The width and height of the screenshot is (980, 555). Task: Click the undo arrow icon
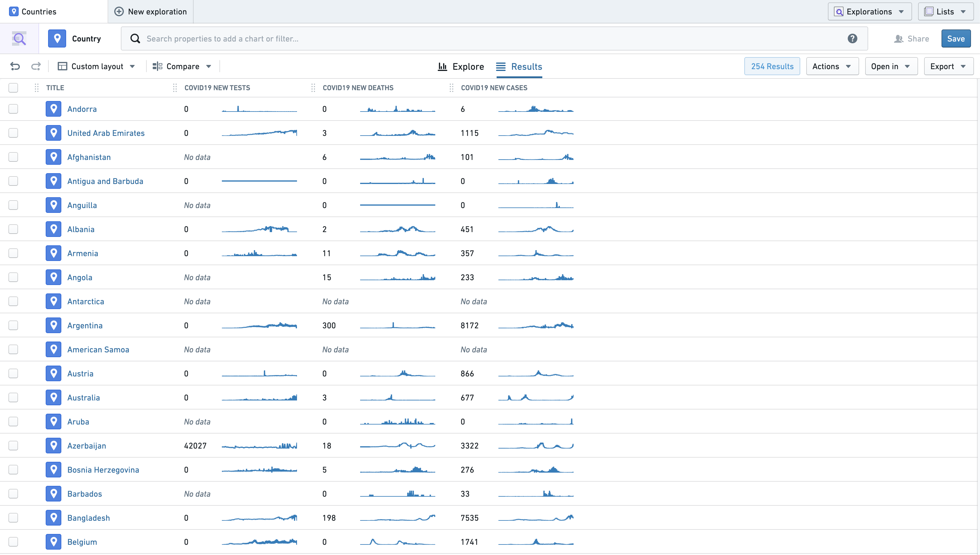pos(15,66)
